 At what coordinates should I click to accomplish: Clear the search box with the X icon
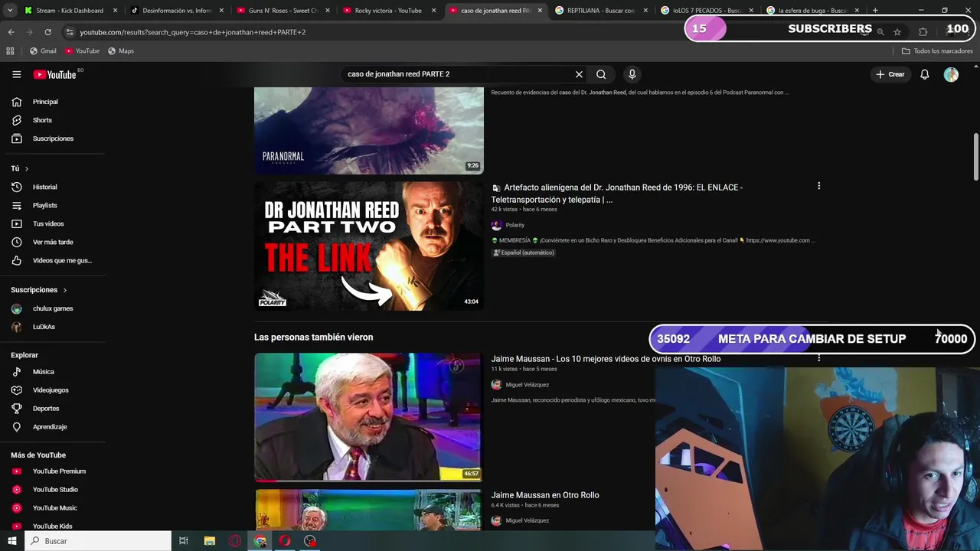tap(579, 74)
